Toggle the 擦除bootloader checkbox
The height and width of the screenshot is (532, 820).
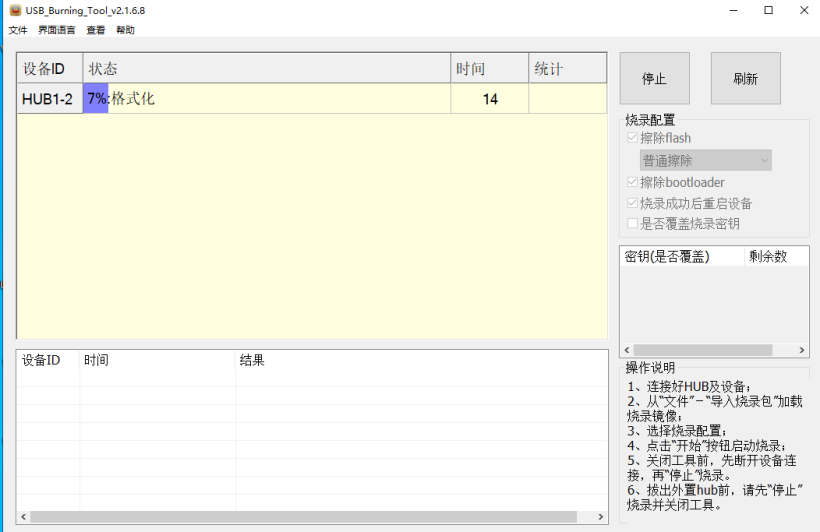tap(632, 182)
